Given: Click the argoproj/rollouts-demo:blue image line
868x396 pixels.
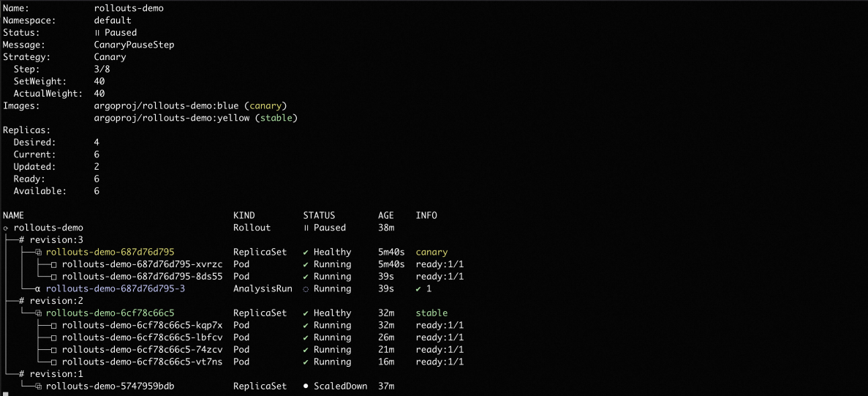Looking at the screenshot, I should (190, 106).
